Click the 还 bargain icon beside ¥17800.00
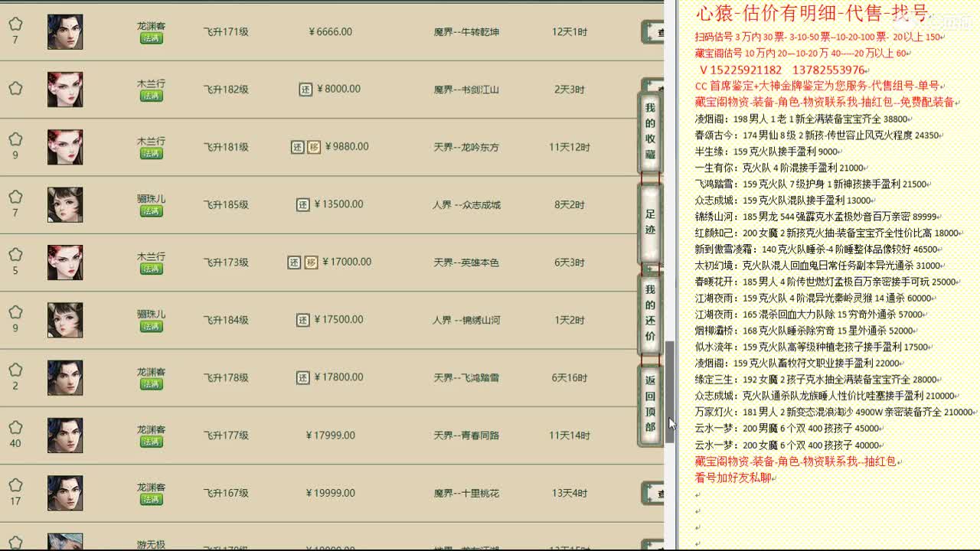The width and height of the screenshot is (980, 551). point(303,377)
